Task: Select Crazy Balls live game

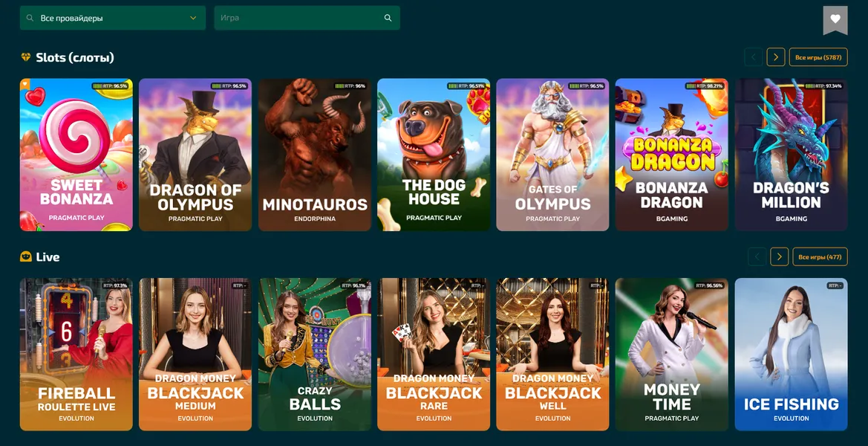Action: tap(314, 354)
